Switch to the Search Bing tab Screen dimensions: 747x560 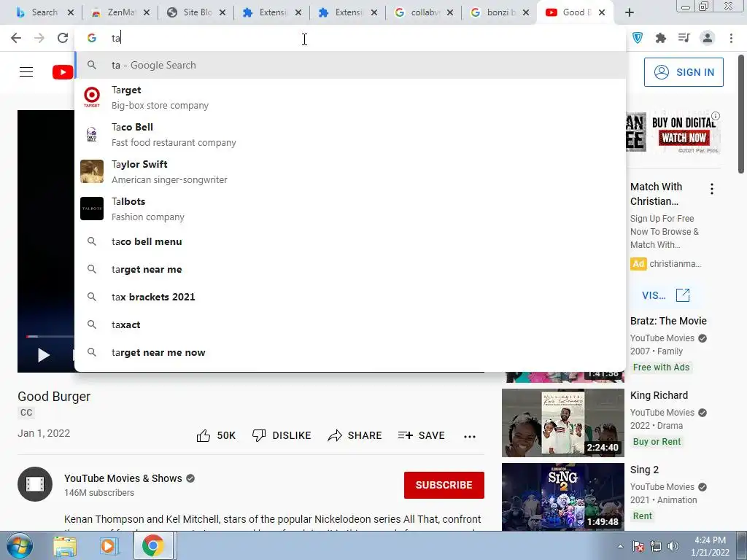pos(44,12)
